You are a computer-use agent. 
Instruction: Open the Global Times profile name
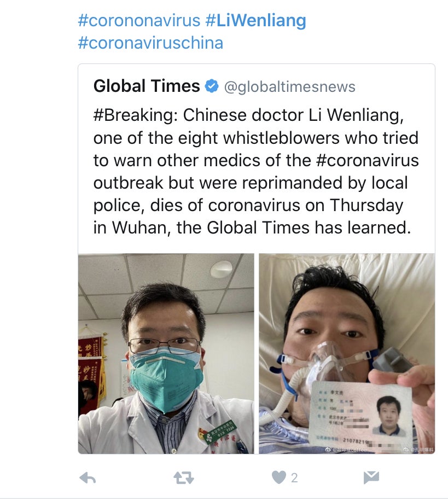click(147, 86)
